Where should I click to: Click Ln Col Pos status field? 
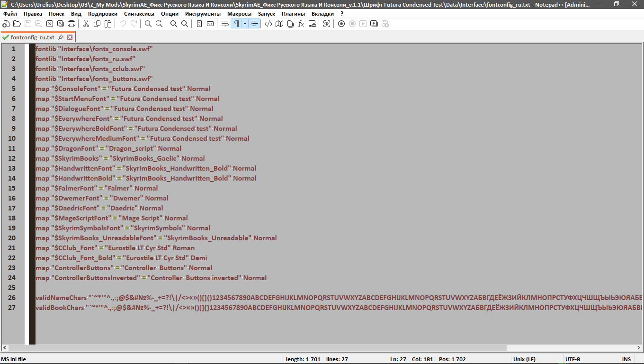click(x=448, y=359)
